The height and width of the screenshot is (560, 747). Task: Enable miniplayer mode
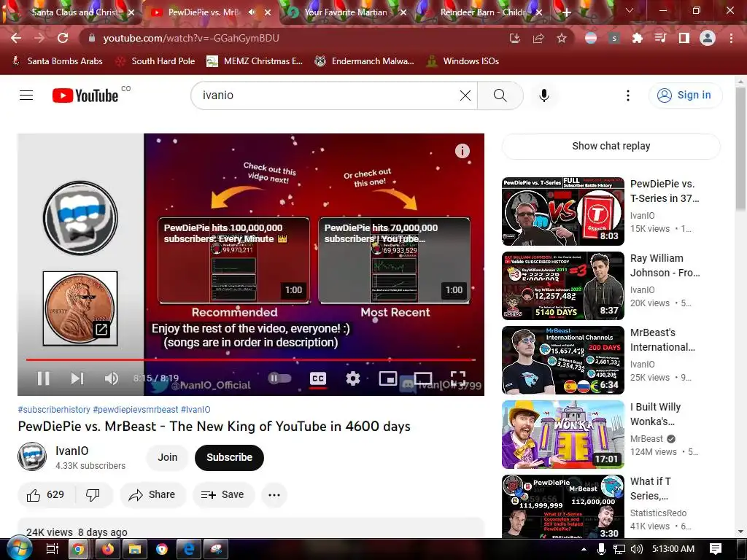388,378
